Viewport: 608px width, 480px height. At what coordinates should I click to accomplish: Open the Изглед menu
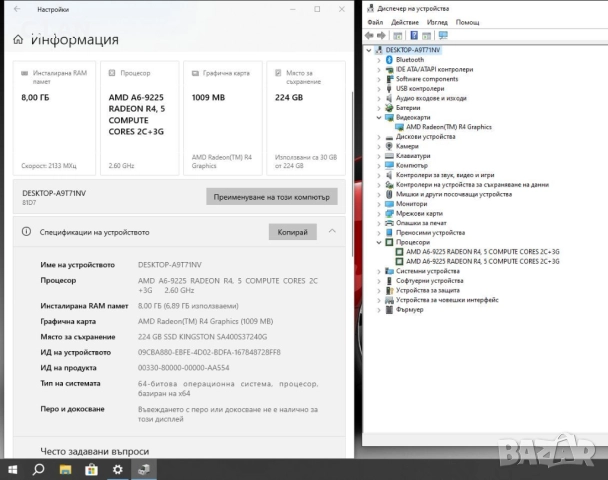pyautogui.click(x=437, y=22)
